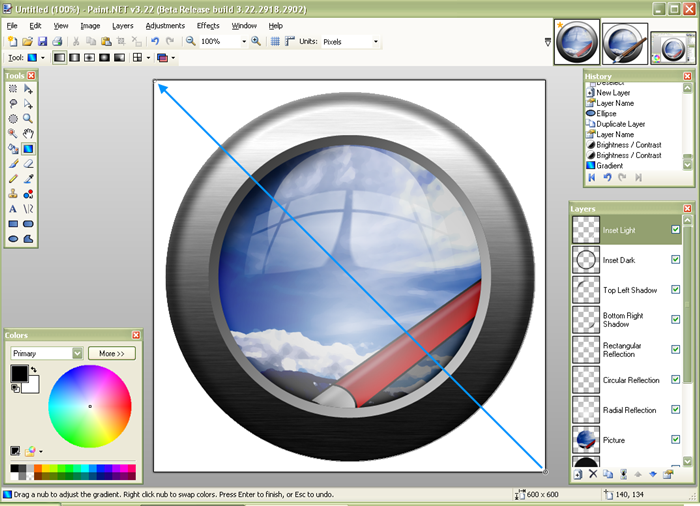This screenshot has height=506, width=700.
Task: Open the Adjustments menu
Action: click(165, 26)
